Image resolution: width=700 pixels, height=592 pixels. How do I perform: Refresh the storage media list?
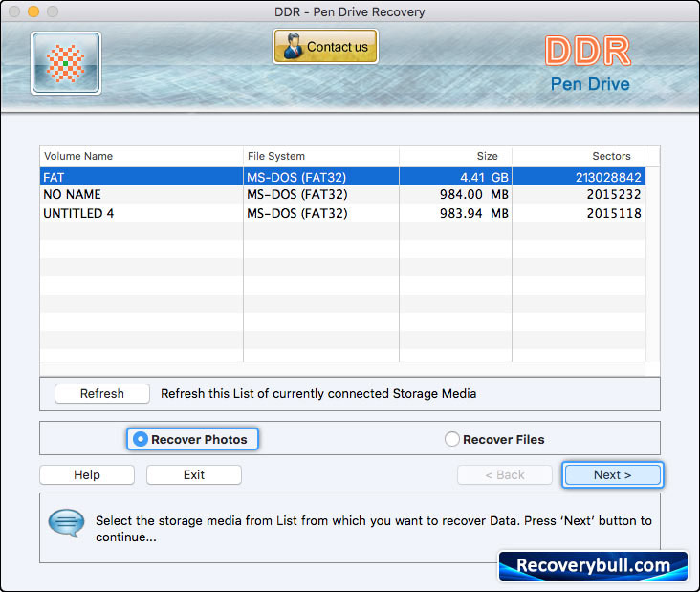click(102, 393)
